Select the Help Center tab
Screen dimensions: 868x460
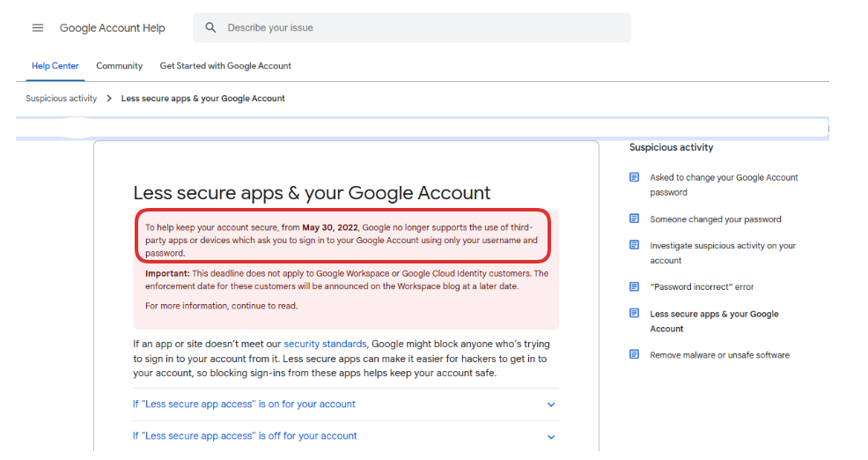tap(55, 66)
